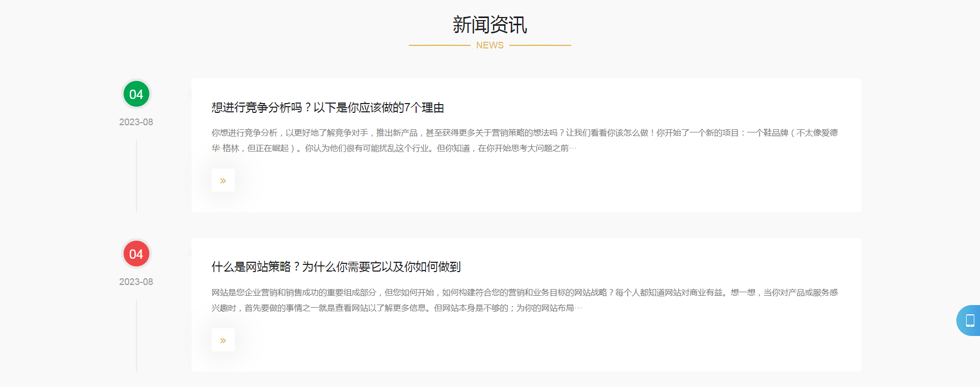Click the gold NEWS subtitle
The image size is (980, 387).
pyautogui.click(x=490, y=45)
